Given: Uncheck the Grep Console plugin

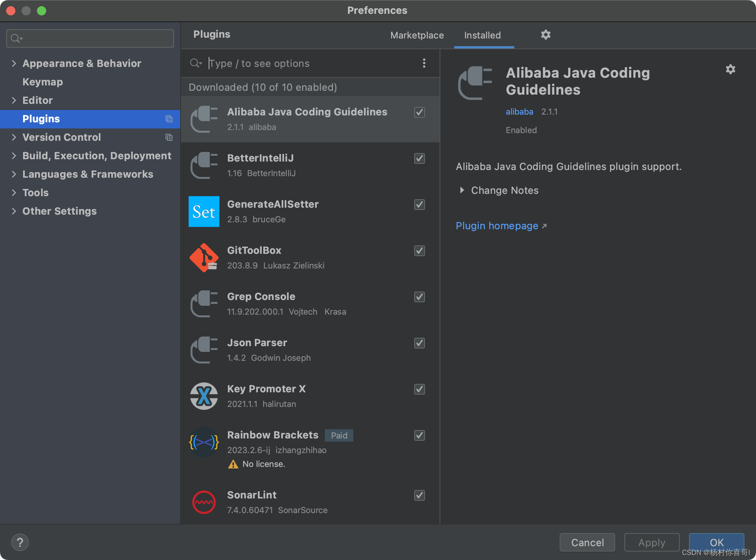Looking at the screenshot, I should coord(419,297).
